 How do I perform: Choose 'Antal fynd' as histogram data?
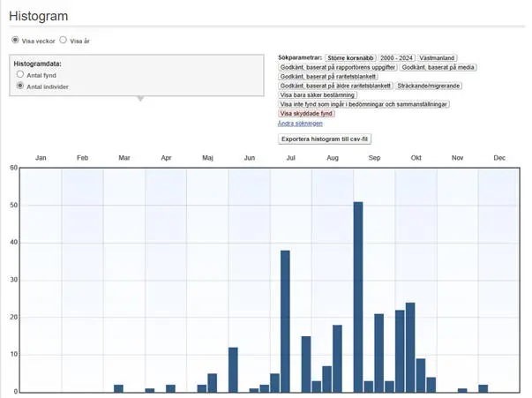click(x=20, y=75)
